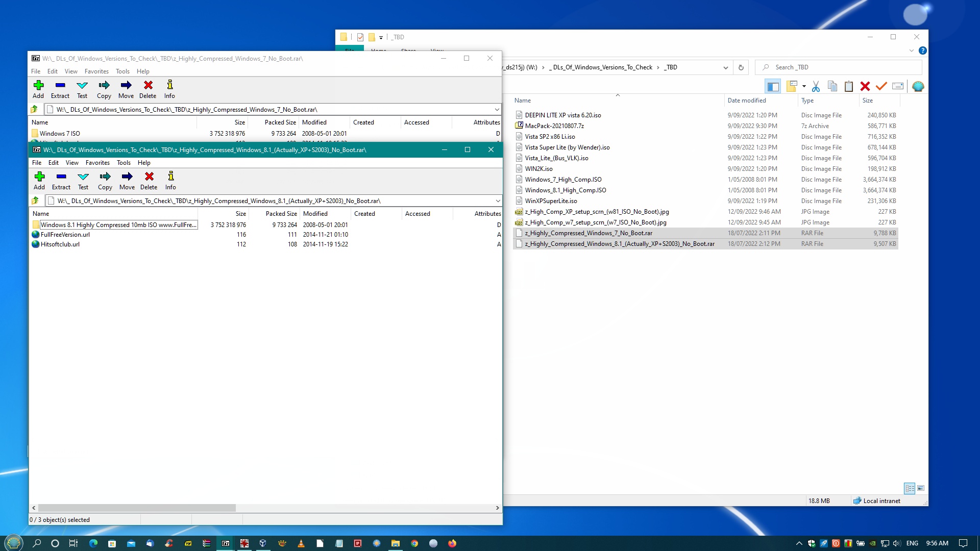Click Move in the Windows_7 archive window
The height and width of the screenshot is (551, 980).
pos(126,89)
